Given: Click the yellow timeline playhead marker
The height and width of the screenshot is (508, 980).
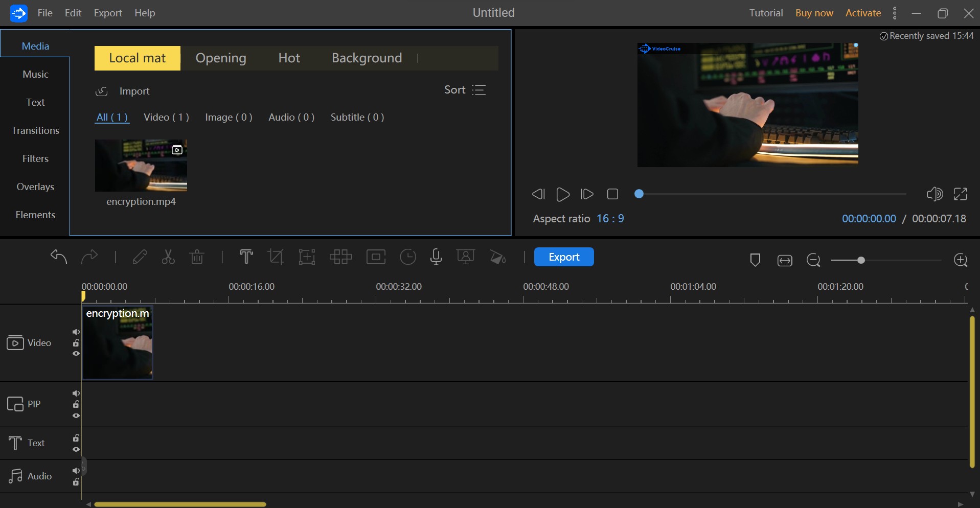Looking at the screenshot, I should [83, 296].
